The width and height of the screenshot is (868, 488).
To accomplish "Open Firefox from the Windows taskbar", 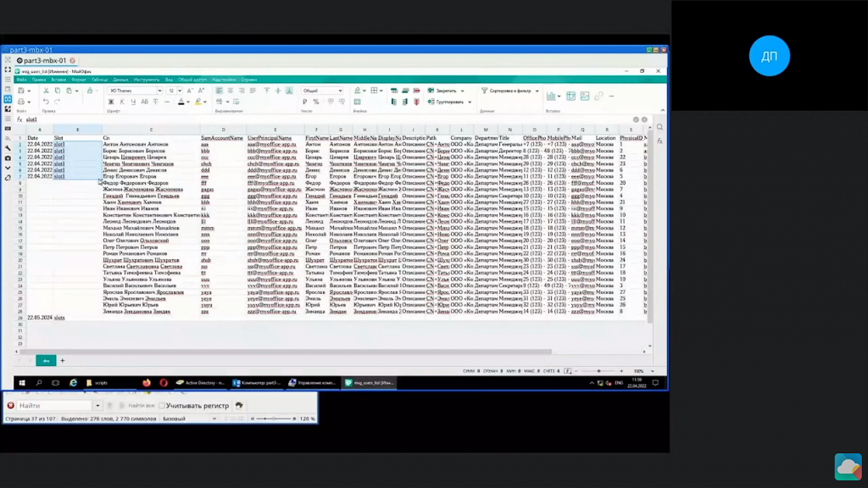I will pyautogui.click(x=147, y=383).
